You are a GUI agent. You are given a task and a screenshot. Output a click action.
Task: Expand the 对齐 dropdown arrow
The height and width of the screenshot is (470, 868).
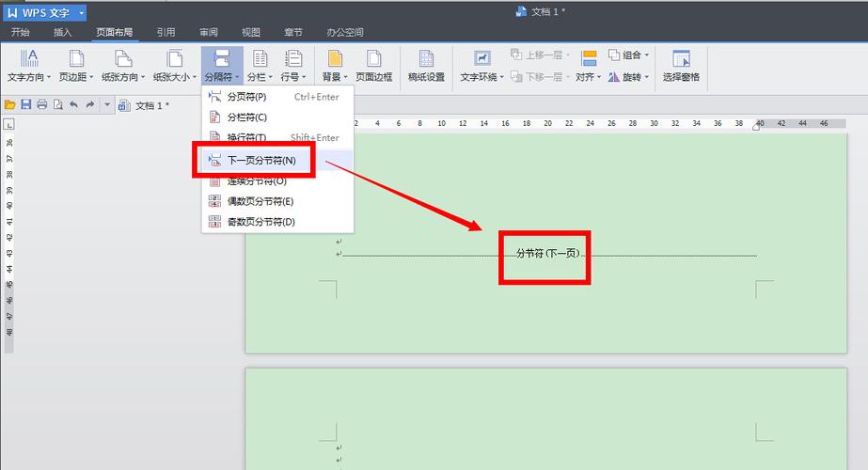click(599, 77)
